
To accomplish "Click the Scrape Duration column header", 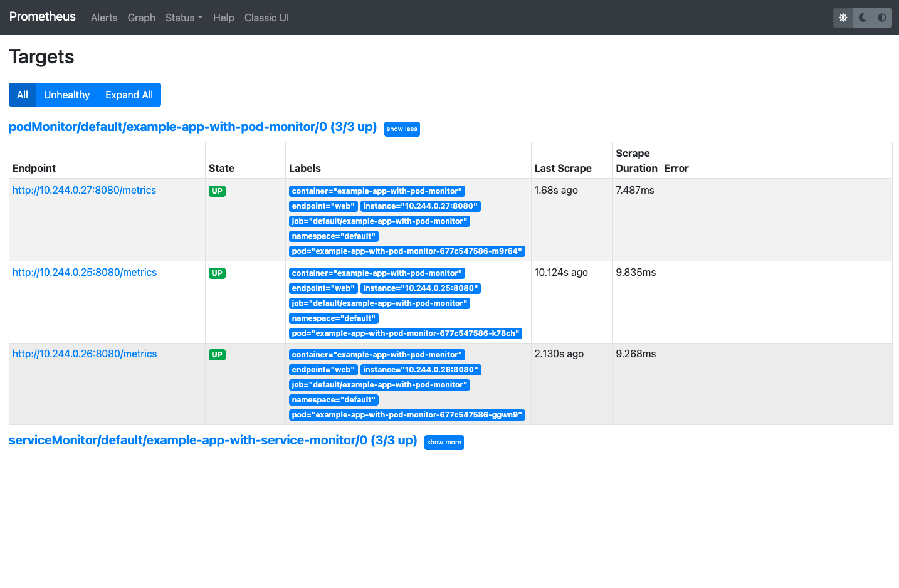I will 636,160.
